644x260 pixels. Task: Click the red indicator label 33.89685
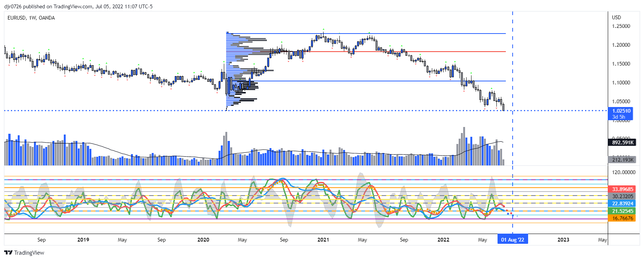622,189
